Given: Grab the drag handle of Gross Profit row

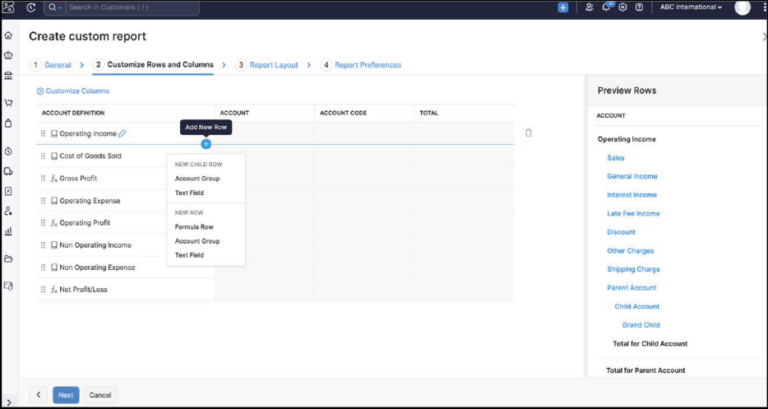Looking at the screenshot, I should coord(43,178).
